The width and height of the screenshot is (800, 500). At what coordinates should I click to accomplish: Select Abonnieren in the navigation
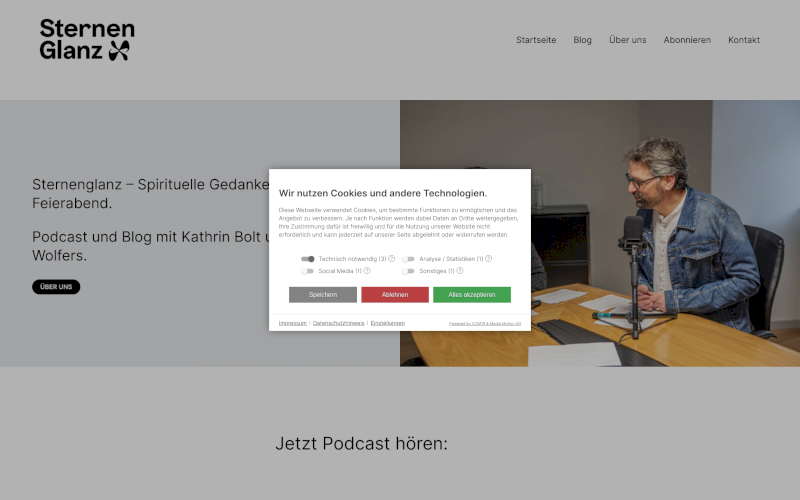(x=687, y=40)
